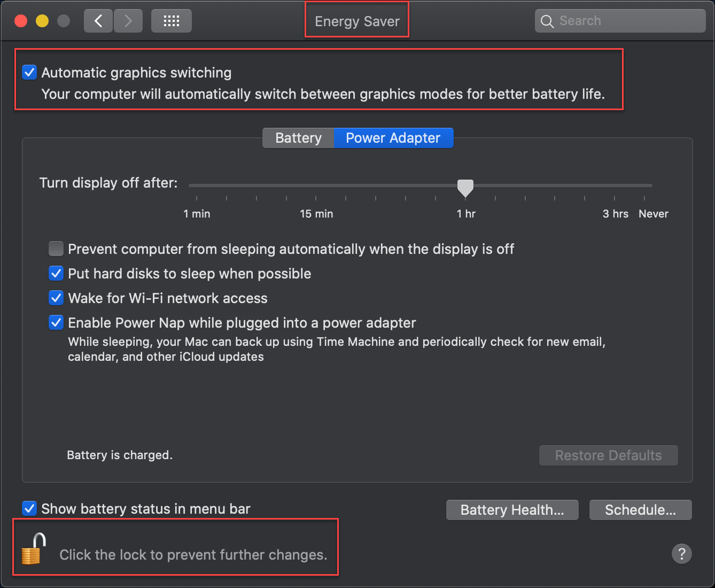Open the Schedule settings
This screenshot has height=588, width=715.
point(640,510)
